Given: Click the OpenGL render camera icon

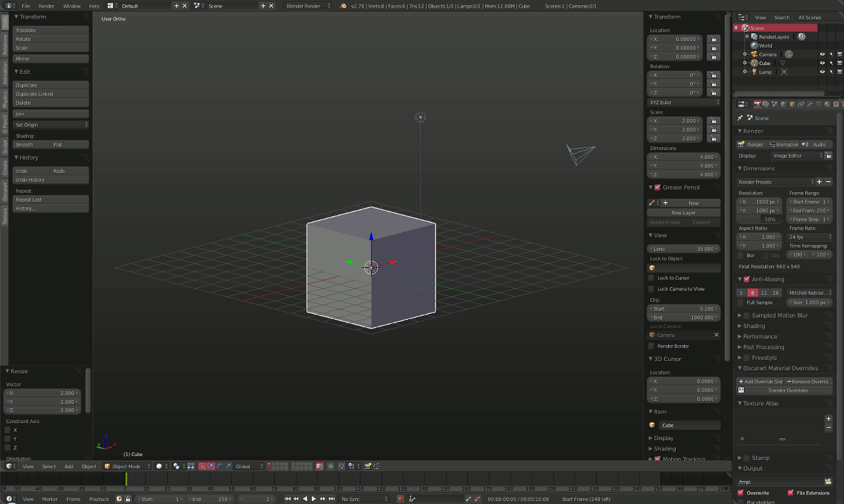Looking at the screenshot, I should click(368, 466).
